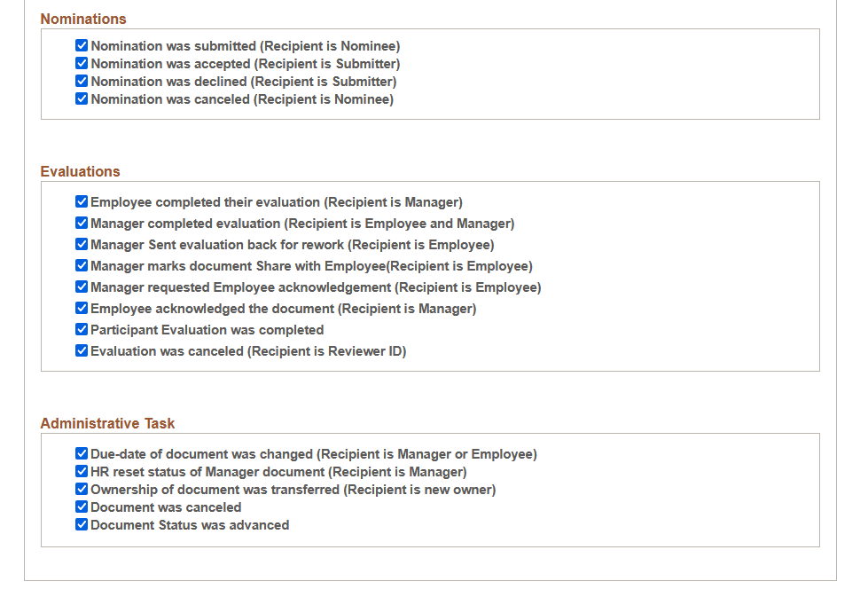Uncheck 'Manager Sent evaluation back for rework'

tap(82, 244)
